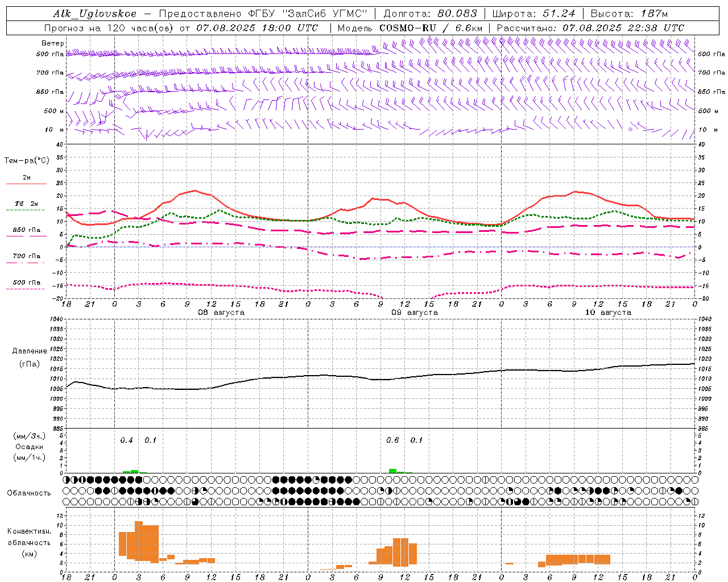
Task: Click the "Давление" pressure label
Action: coord(30,351)
